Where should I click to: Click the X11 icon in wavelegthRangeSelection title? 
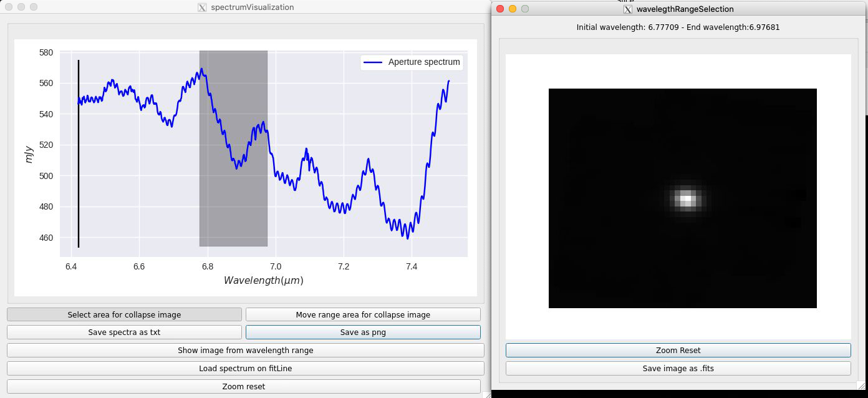(x=628, y=9)
